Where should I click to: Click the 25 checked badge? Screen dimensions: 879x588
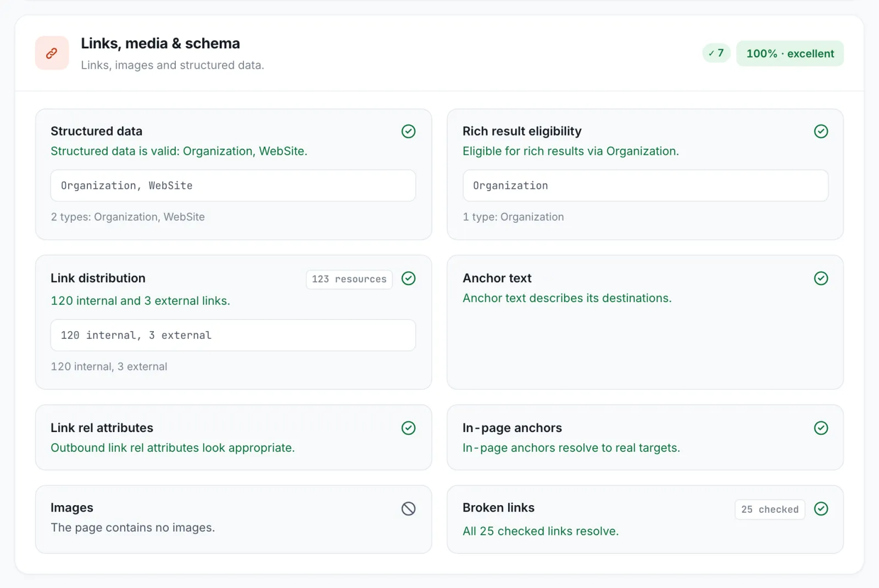pos(770,509)
